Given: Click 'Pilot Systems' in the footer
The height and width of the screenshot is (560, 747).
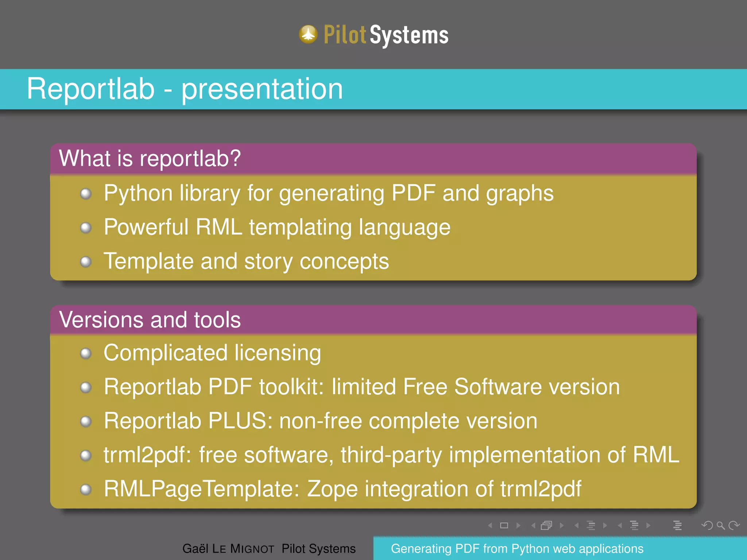Looking at the screenshot, I should click(x=318, y=549).
